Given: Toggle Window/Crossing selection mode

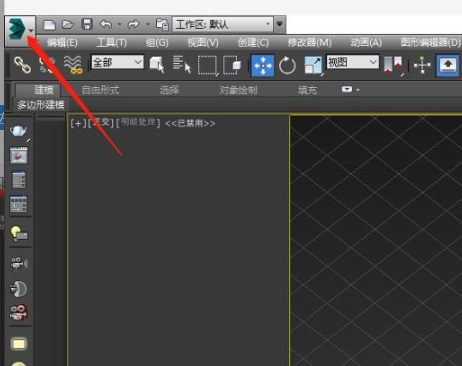Looking at the screenshot, I should (232, 65).
